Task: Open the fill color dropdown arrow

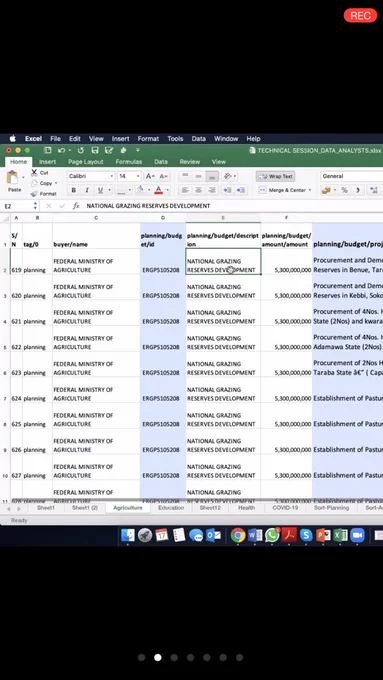Action: pos(148,190)
